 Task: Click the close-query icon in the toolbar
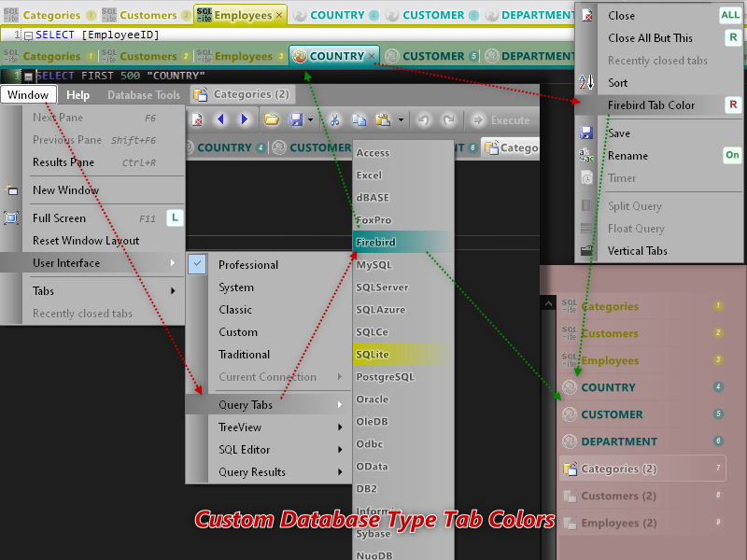point(197,120)
